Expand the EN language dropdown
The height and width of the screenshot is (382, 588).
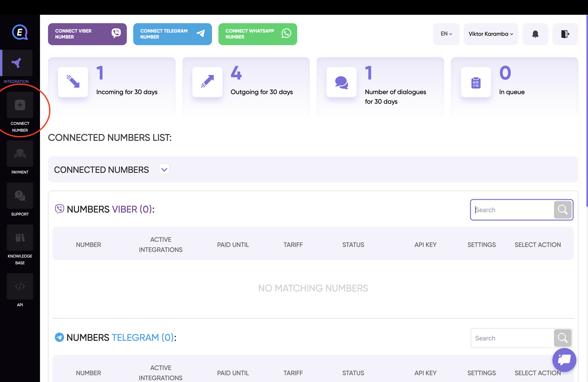446,34
